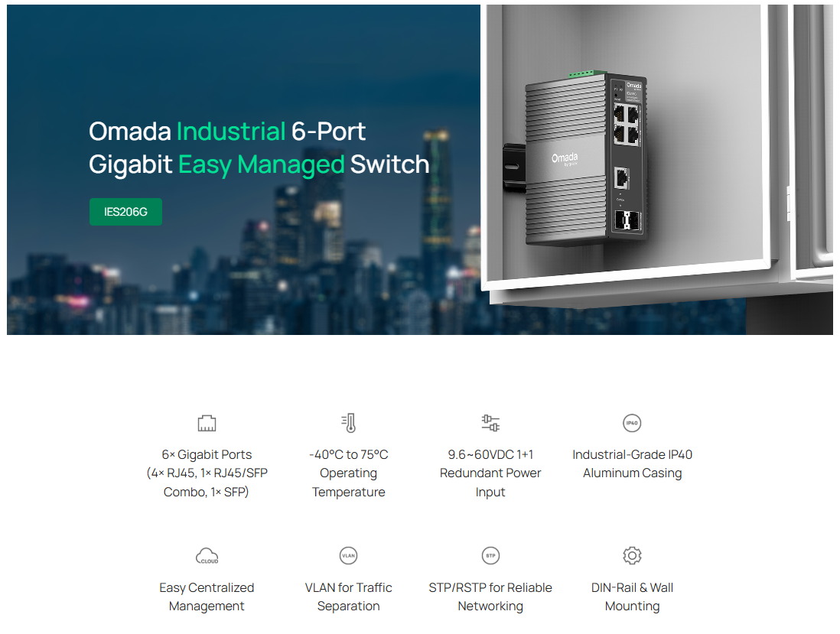The height and width of the screenshot is (634, 840).
Task: Click the Omada Industrial 6-Port headline
Action: (259, 148)
